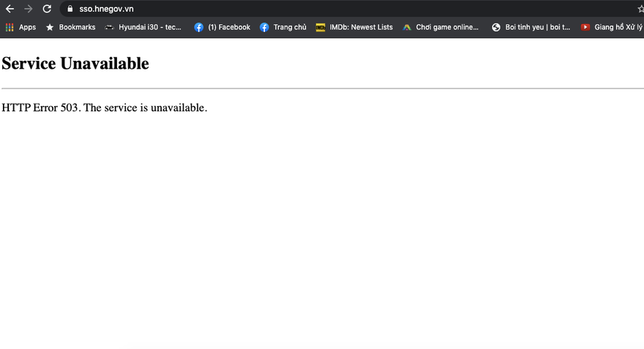View site information via lock icon
The height and width of the screenshot is (349, 644).
(70, 9)
